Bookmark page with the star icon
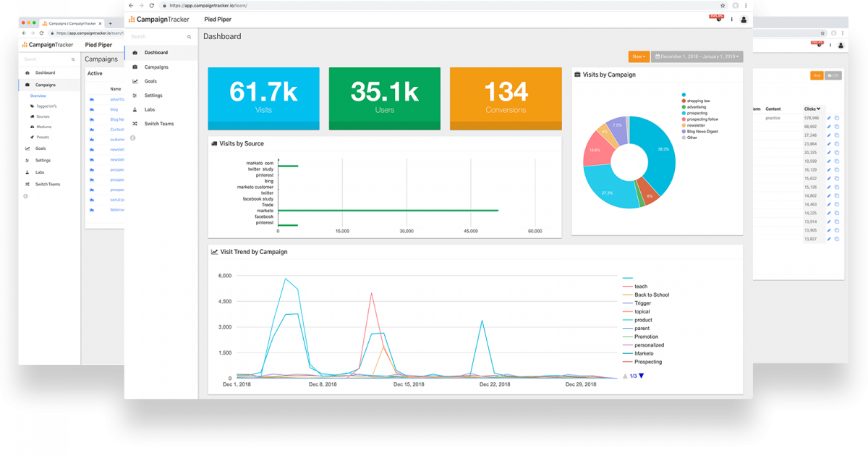Image resolution: width=868 pixels, height=456 pixels. (x=723, y=5)
